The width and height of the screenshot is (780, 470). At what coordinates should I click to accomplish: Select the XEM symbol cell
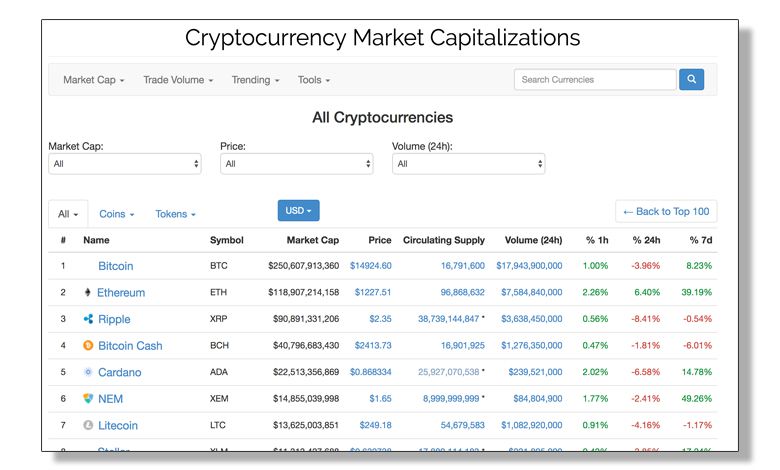click(x=219, y=398)
